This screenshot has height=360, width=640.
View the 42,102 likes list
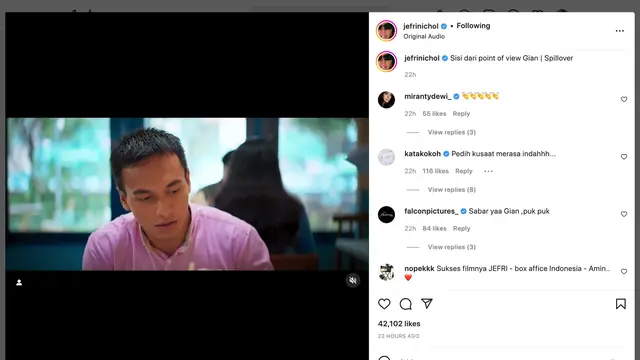tap(399, 324)
